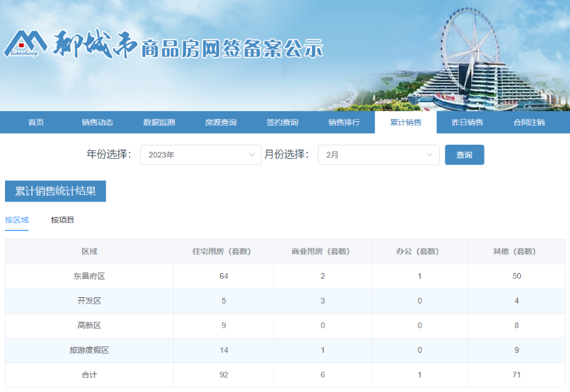Click the month selector chevron arrow
The width and height of the screenshot is (570, 392).
coord(430,155)
